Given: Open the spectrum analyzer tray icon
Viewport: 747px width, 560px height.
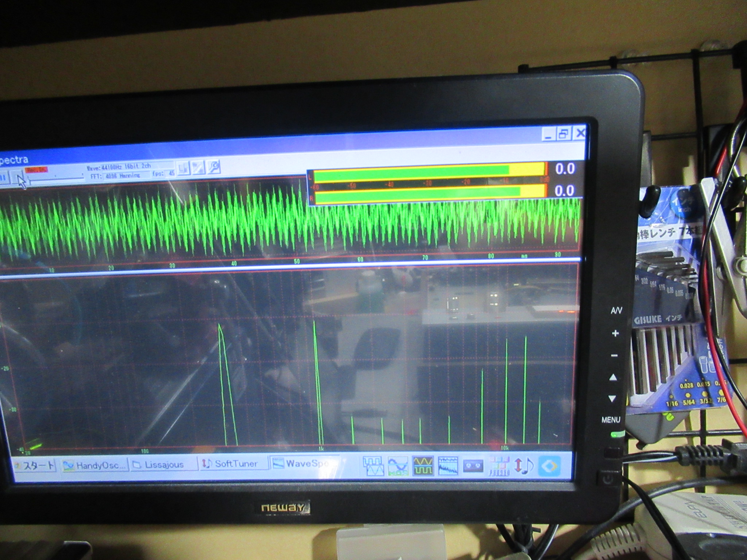Looking at the screenshot, I should tap(448, 466).
